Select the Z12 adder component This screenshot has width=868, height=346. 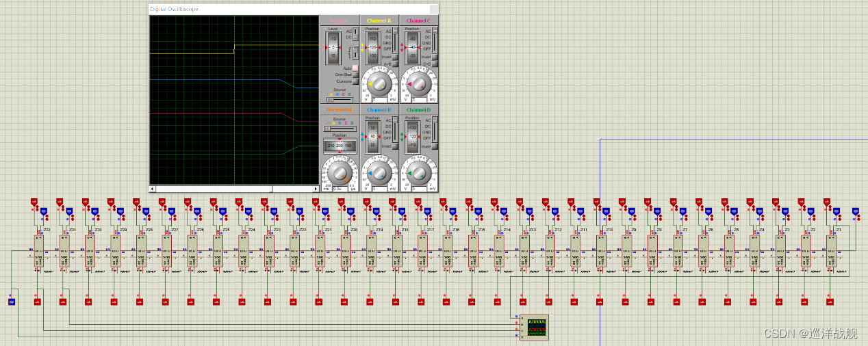tap(551, 250)
